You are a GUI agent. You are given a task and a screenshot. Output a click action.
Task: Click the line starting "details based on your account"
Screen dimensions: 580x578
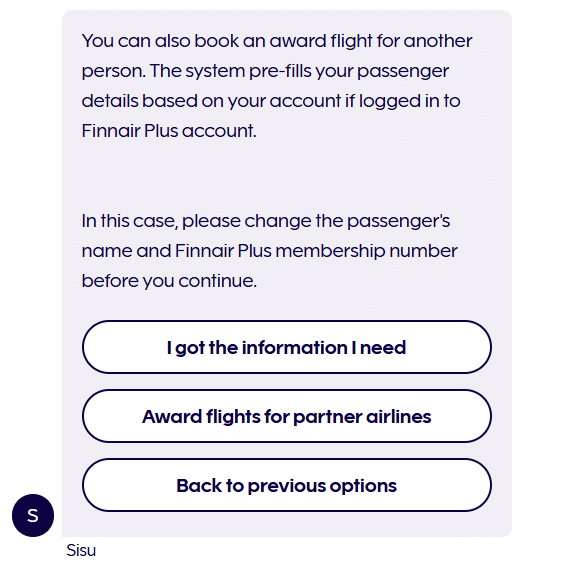(x=271, y=101)
